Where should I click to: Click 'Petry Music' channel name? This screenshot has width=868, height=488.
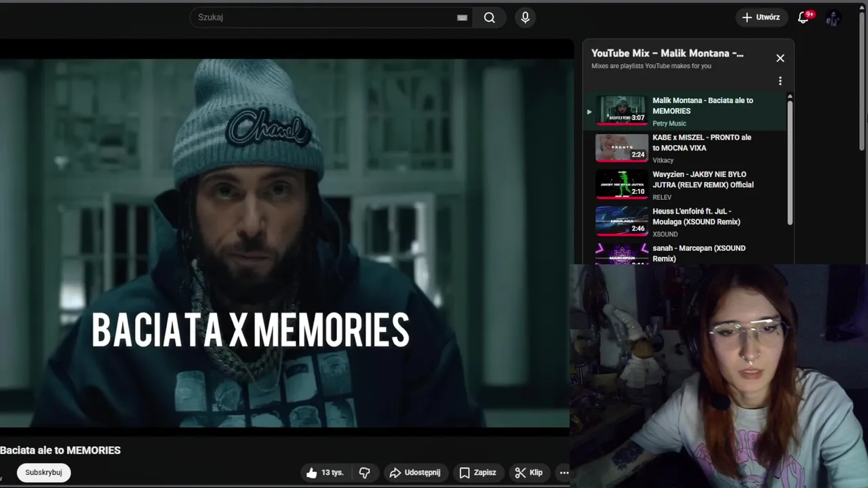click(669, 123)
